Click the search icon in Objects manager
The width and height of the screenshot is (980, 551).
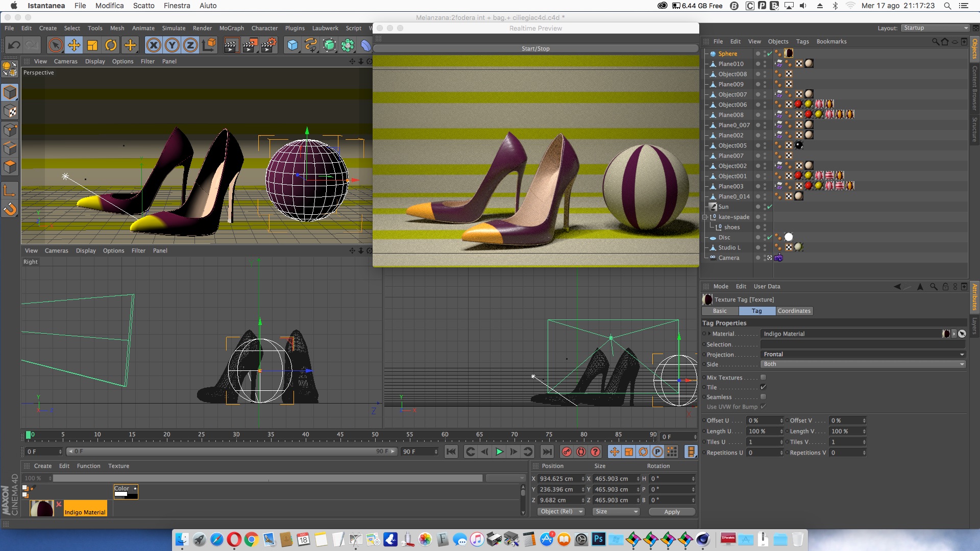point(935,42)
